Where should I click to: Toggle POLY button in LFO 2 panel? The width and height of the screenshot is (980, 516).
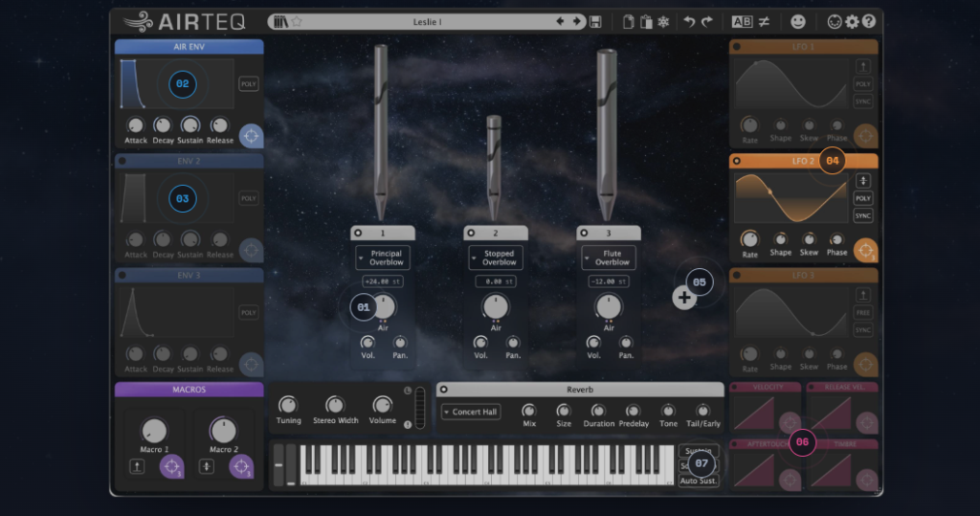coord(863,198)
